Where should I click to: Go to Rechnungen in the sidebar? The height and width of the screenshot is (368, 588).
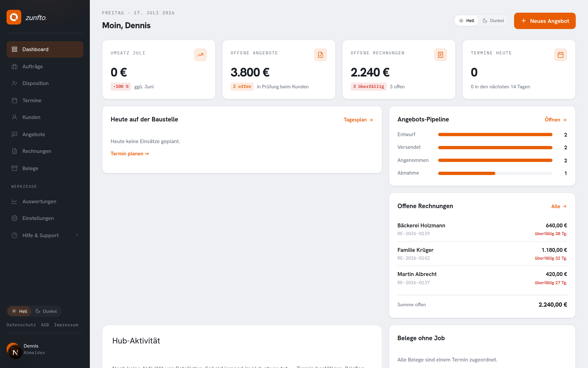(45, 151)
